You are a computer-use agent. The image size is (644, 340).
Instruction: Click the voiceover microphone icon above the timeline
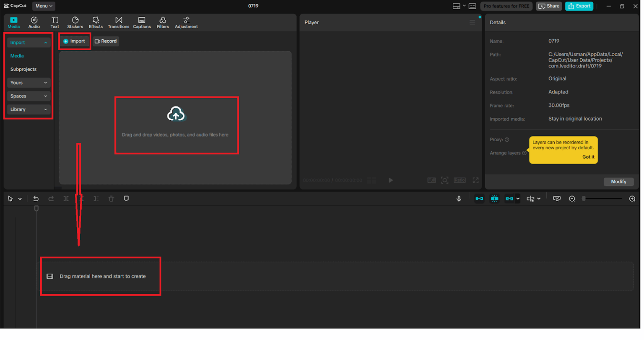click(459, 198)
